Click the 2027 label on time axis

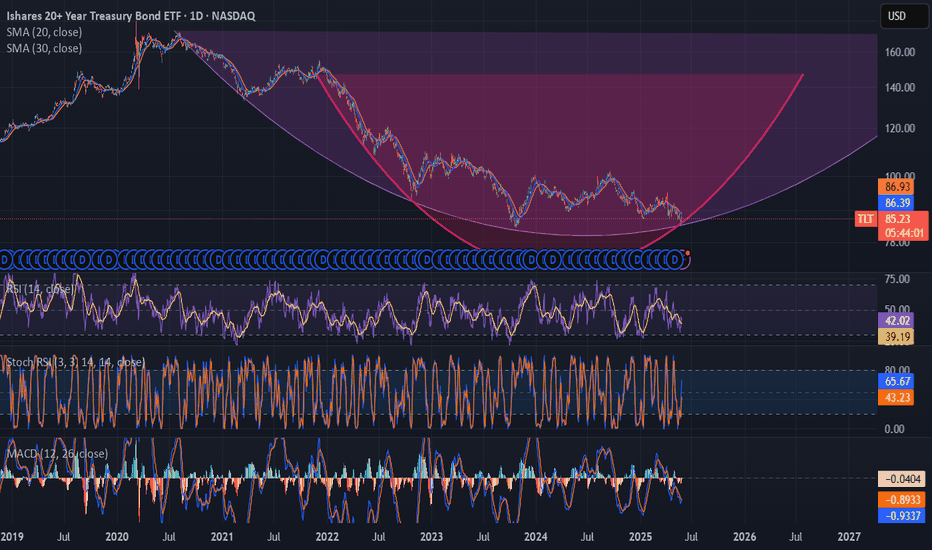849,536
